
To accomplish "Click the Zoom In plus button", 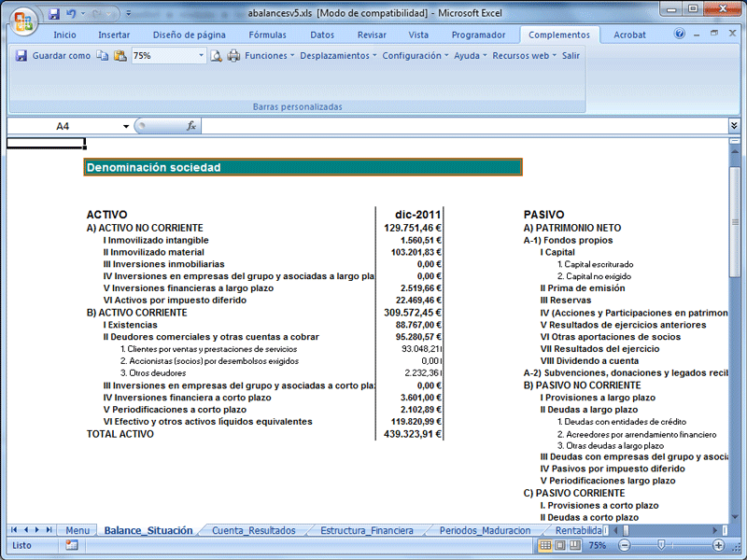I will (718, 545).
